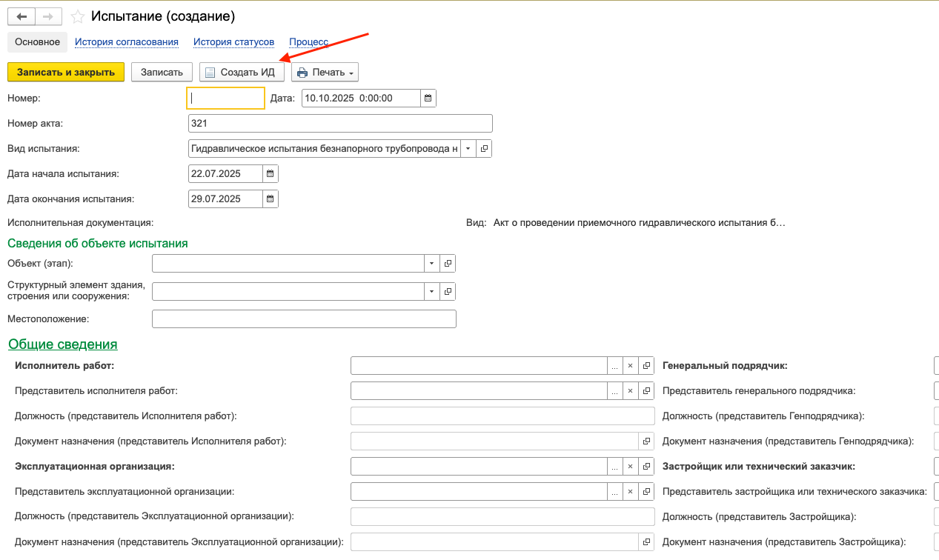Expand Структурный элемент здания dropdown
Viewport: 939px width, 560px height.
pos(431,291)
